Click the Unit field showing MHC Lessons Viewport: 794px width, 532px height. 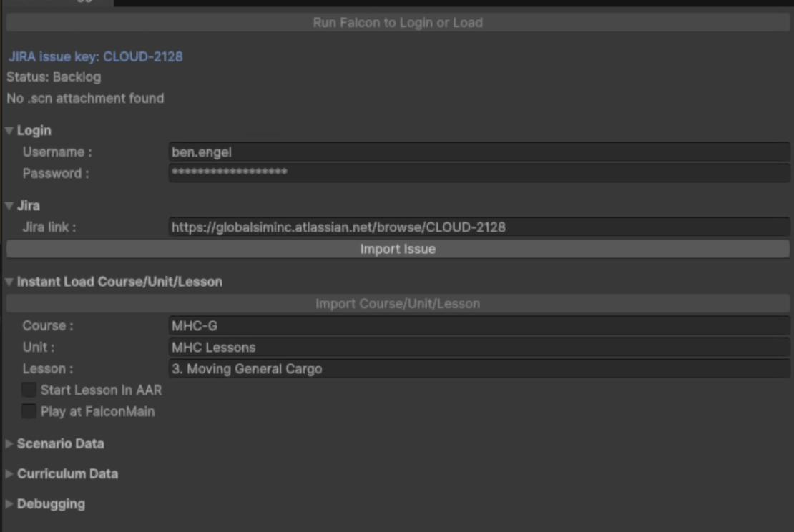tap(479, 348)
